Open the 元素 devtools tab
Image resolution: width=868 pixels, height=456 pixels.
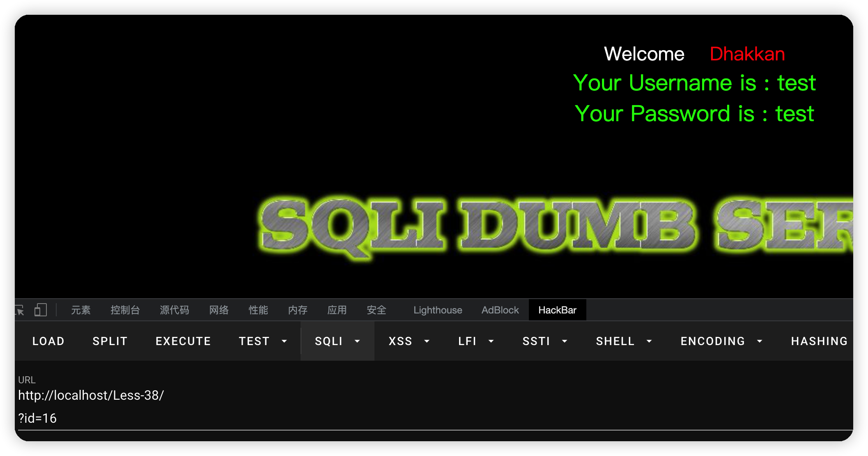pyautogui.click(x=80, y=310)
